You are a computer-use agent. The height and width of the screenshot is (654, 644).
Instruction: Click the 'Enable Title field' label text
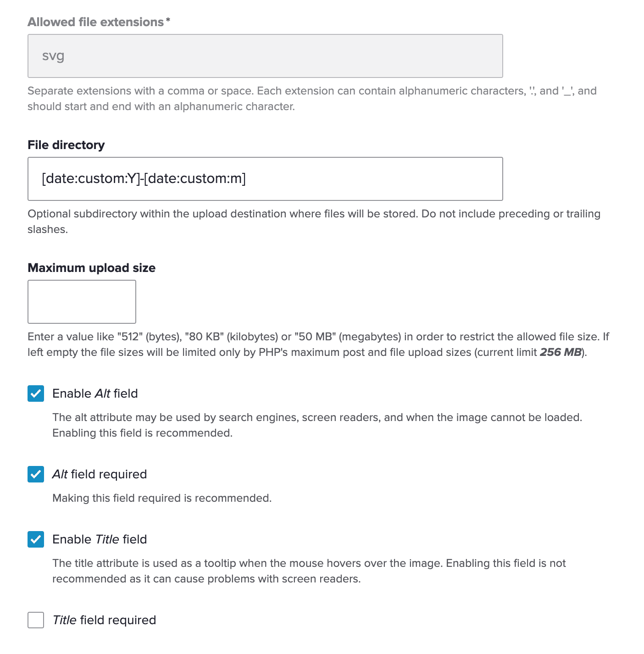(x=100, y=539)
